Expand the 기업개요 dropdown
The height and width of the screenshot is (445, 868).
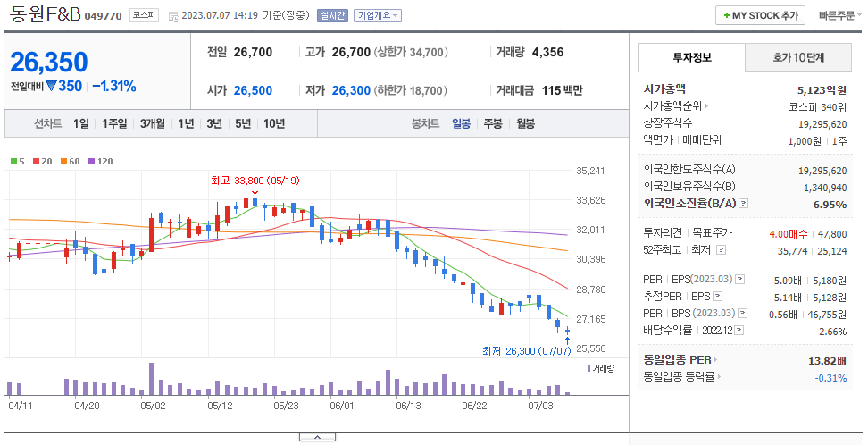click(x=378, y=15)
